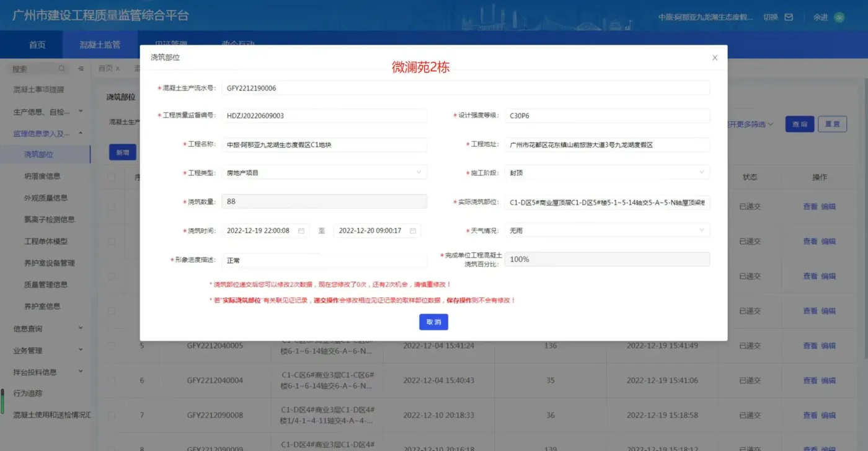
Task: Select the 混凝土监管 navigation tab
Action: (100, 45)
